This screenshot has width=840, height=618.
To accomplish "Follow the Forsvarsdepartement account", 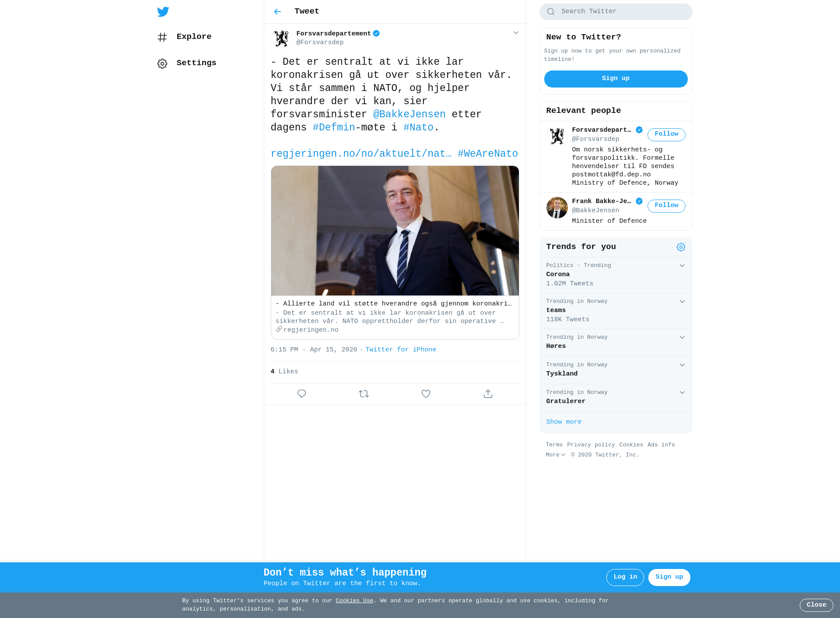I will pos(666,134).
